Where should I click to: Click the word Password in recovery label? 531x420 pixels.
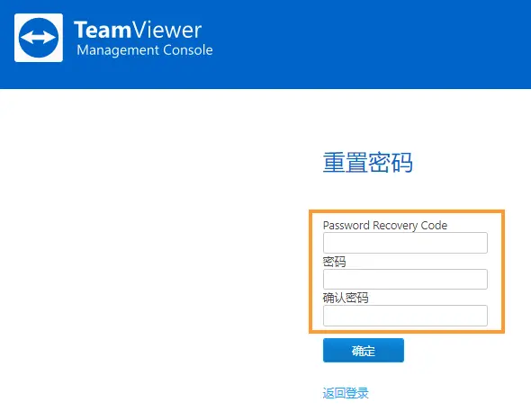tap(346, 226)
